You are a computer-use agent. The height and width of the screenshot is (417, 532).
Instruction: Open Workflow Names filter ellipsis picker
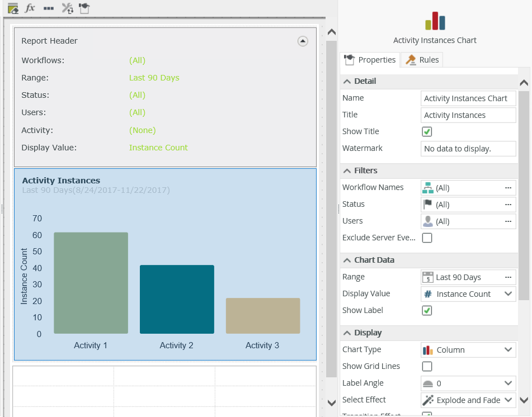pyautogui.click(x=508, y=188)
